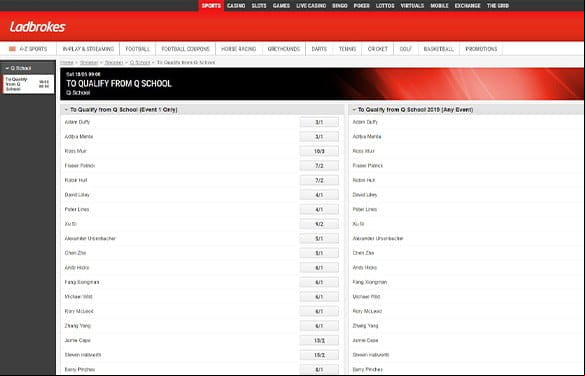The image size is (585, 376).
Task: Open the Lottos top tab
Action: [385, 6]
